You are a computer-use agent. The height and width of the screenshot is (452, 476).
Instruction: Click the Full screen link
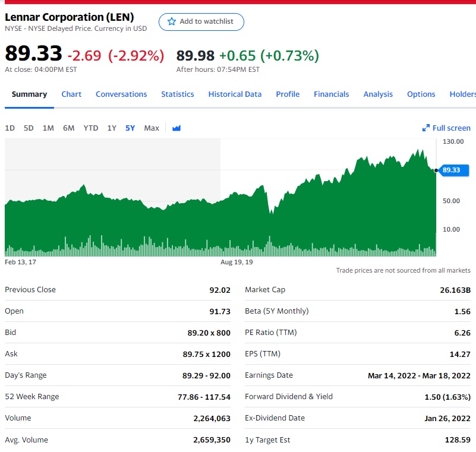click(x=446, y=128)
